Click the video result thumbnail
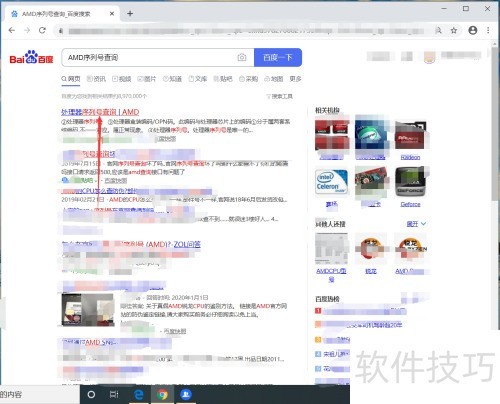 tap(88, 310)
